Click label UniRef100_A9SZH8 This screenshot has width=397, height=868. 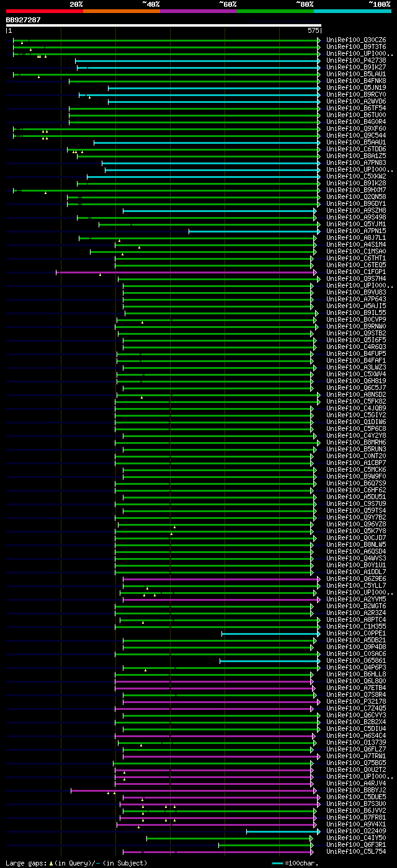[356, 211]
